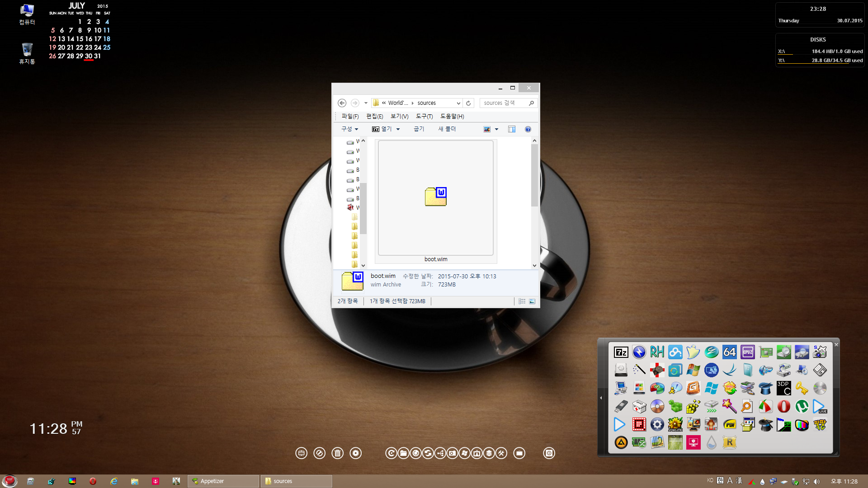Expand the address bar history dropdown
The width and height of the screenshot is (868, 488).
pos(458,103)
